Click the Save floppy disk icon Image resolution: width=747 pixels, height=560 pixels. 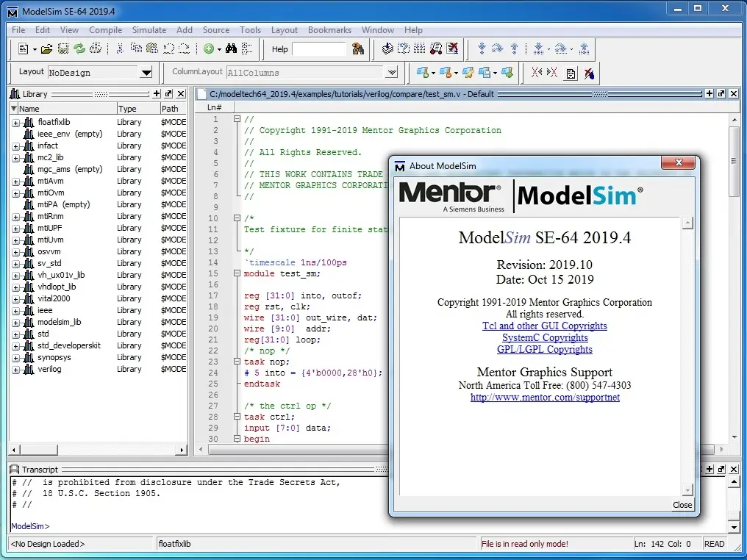(63, 49)
